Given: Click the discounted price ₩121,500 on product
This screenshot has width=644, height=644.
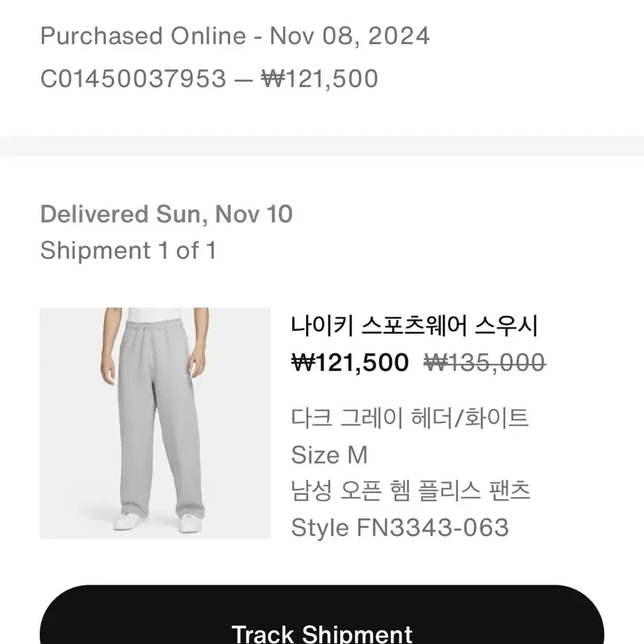Looking at the screenshot, I should (350, 362).
